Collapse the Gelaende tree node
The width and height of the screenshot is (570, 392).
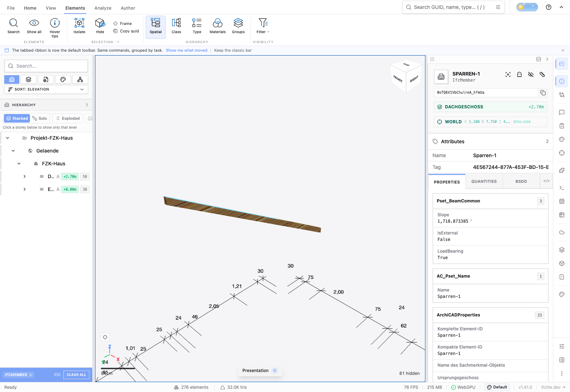pyautogui.click(x=13, y=151)
